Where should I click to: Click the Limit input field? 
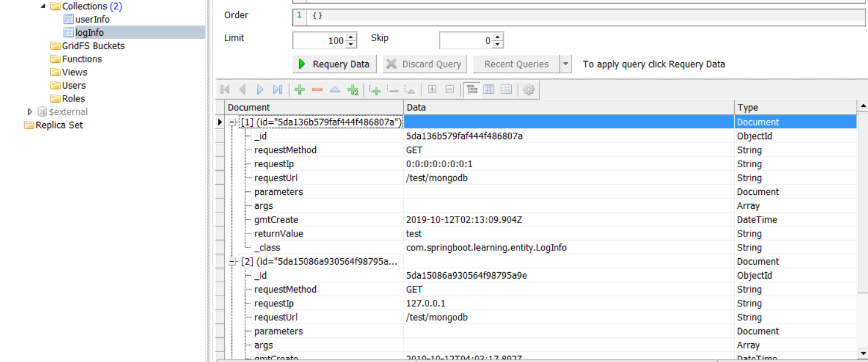point(319,40)
